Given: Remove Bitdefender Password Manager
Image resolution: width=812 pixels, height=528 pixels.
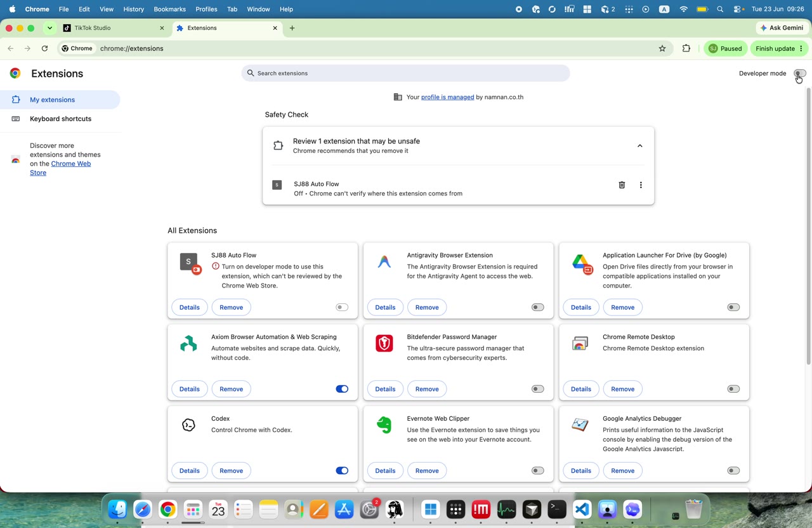Looking at the screenshot, I should (x=427, y=389).
